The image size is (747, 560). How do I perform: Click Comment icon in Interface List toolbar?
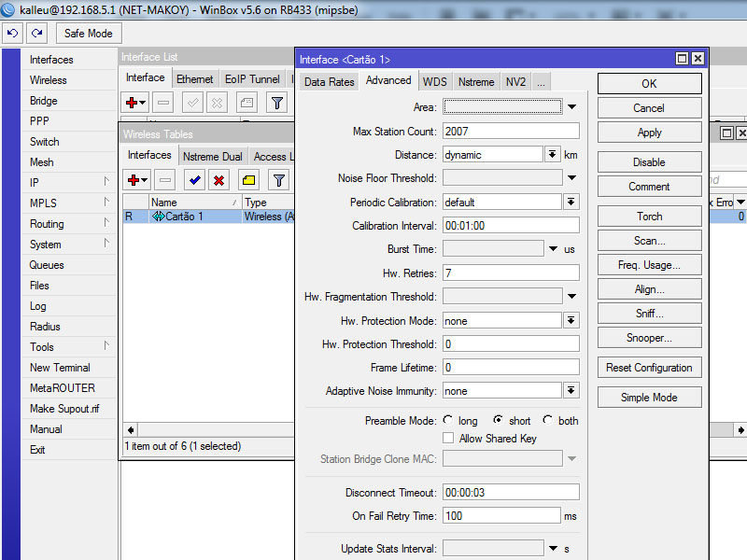tap(247, 103)
